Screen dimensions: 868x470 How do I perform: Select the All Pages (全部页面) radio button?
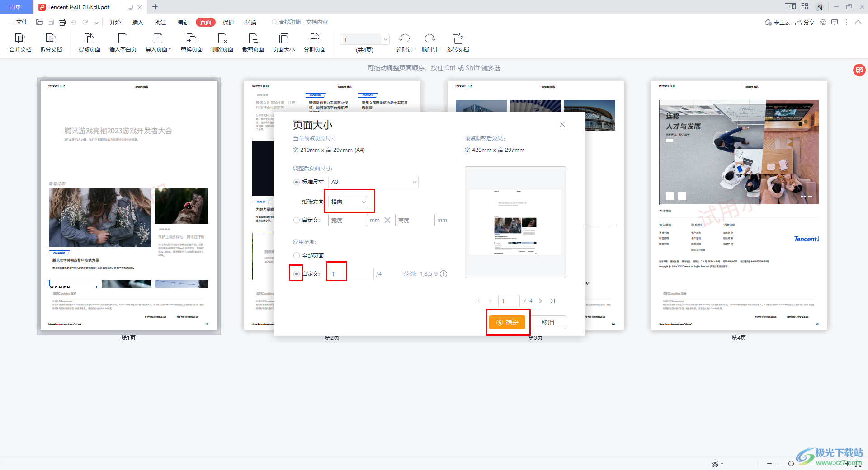(297, 255)
